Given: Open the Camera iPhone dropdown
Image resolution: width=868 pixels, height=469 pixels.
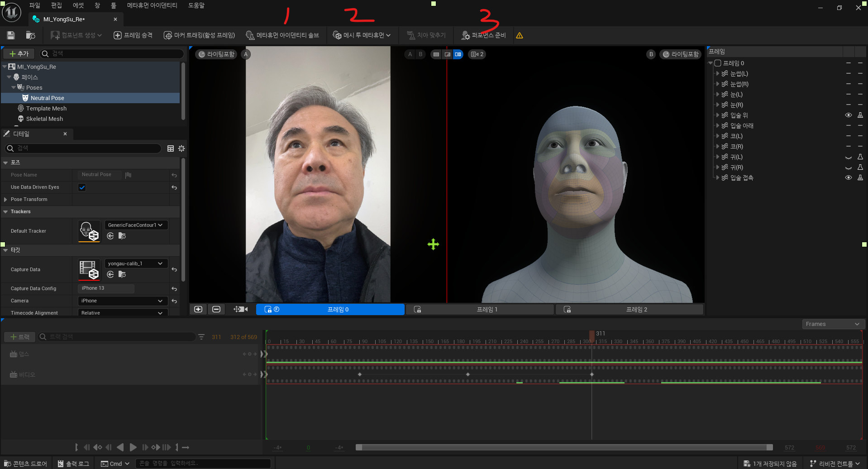Looking at the screenshot, I should [123, 301].
